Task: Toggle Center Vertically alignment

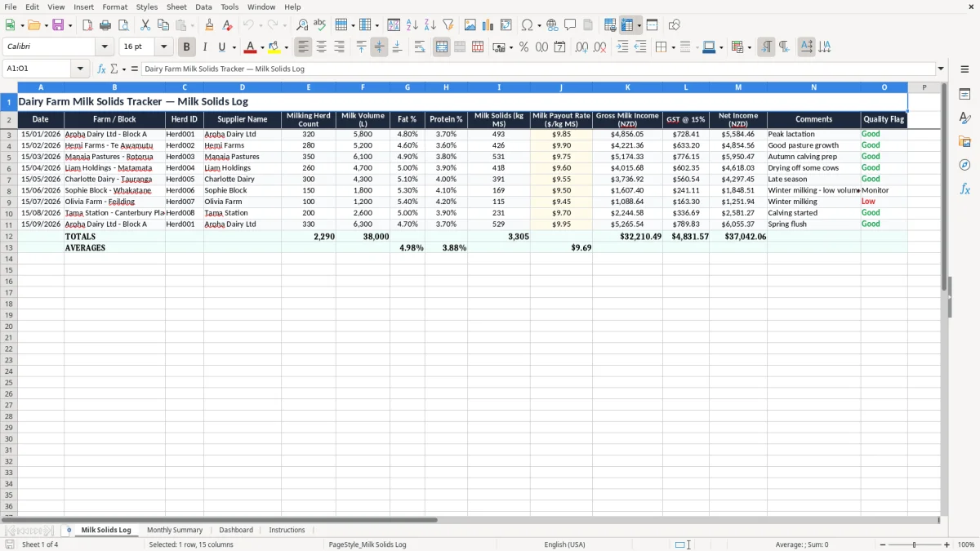Action: [x=379, y=47]
